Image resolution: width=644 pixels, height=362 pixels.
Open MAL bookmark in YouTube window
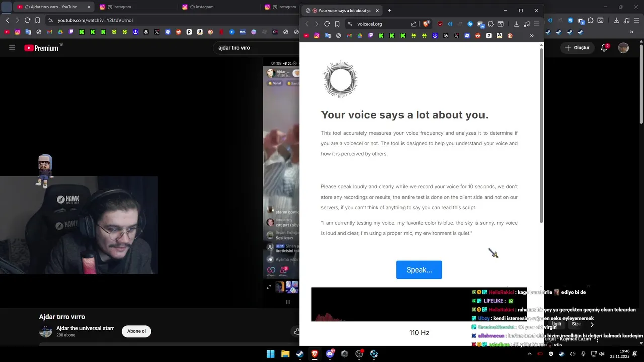(x=243, y=32)
